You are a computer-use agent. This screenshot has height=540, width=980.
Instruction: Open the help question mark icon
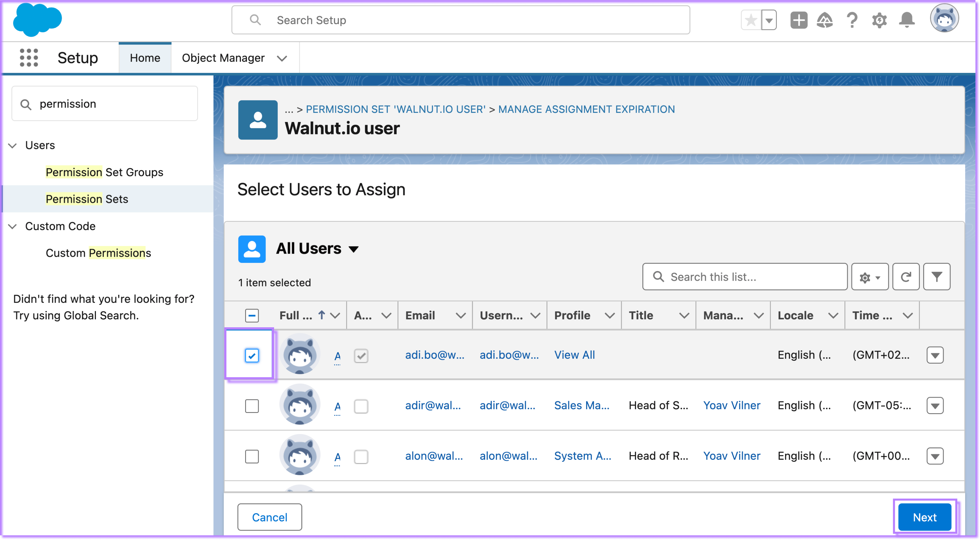[x=852, y=20]
